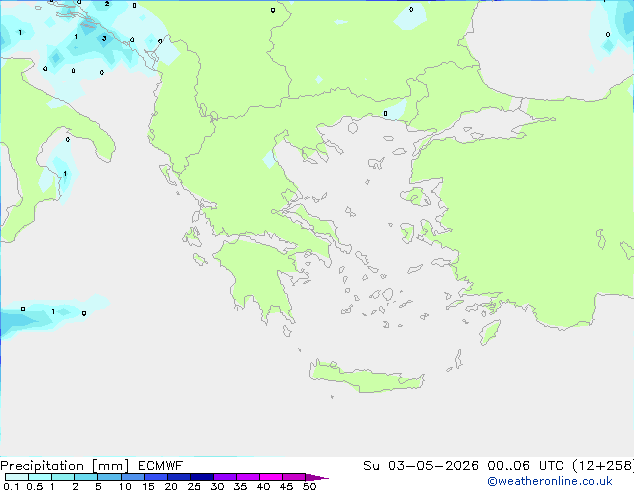Click the legend tick label '10'

pos(125,486)
